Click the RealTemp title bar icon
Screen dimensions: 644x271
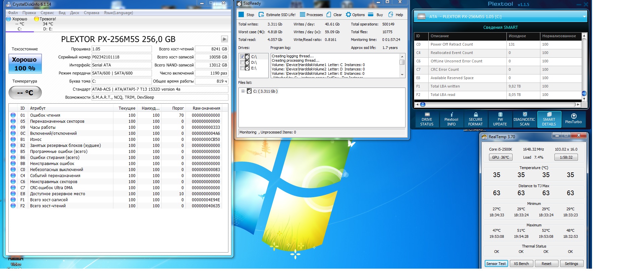click(484, 137)
